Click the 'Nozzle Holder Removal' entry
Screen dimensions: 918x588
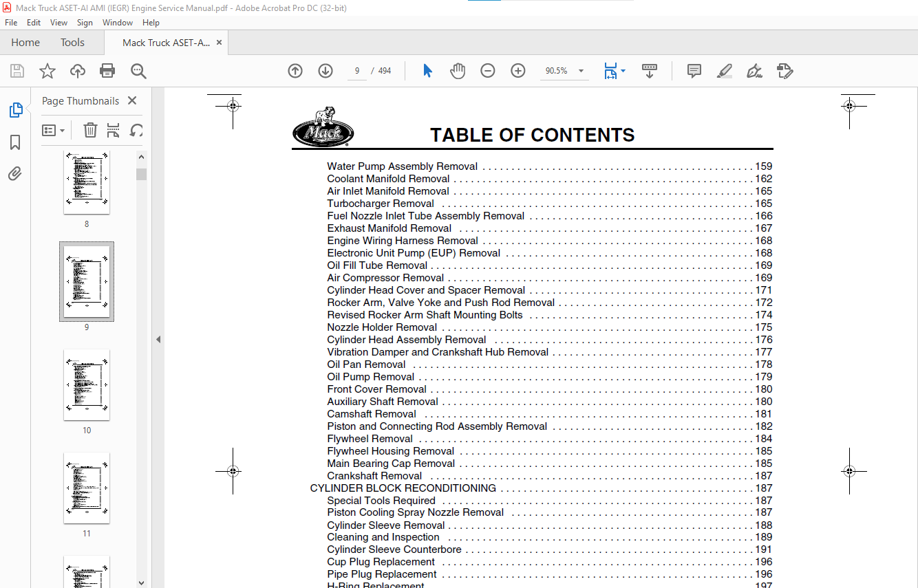point(382,327)
